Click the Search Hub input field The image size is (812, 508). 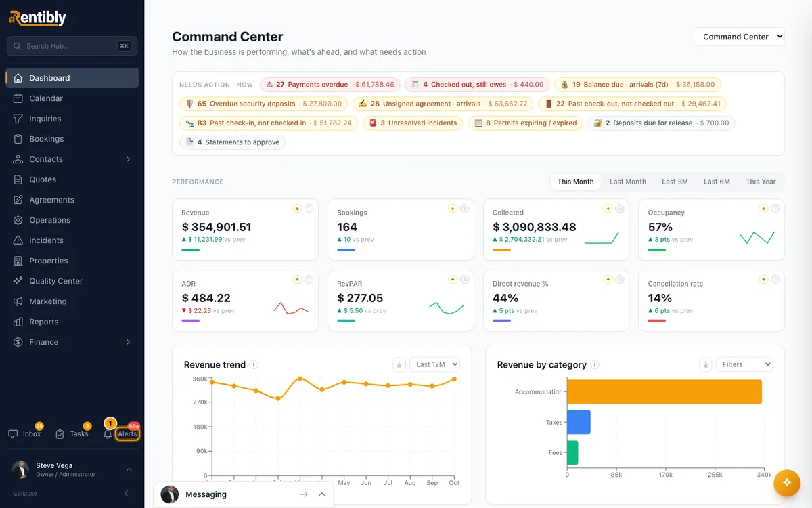pos(72,46)
